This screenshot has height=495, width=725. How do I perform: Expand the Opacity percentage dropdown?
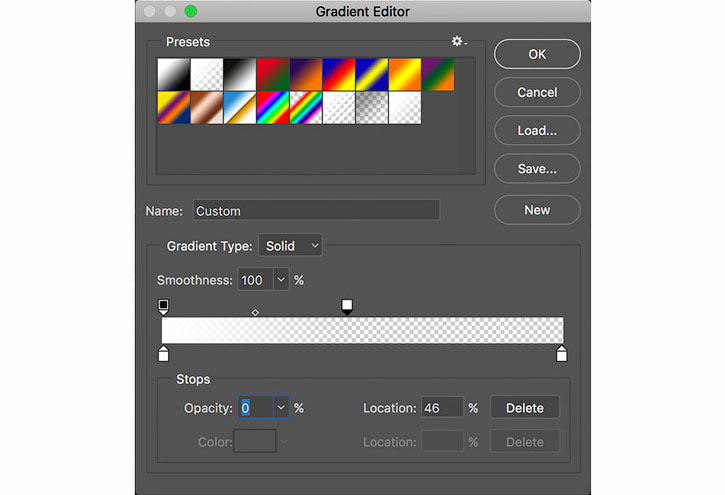point(281,408)
